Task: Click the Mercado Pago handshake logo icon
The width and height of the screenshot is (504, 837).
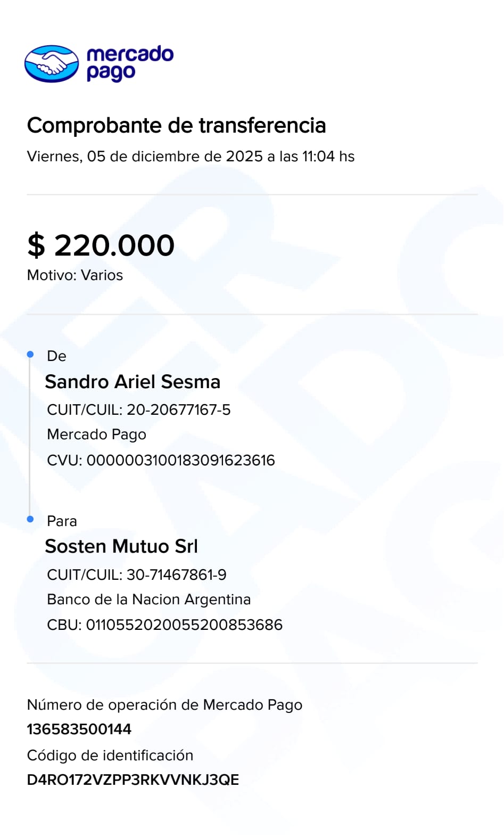Action: point(52,64)
